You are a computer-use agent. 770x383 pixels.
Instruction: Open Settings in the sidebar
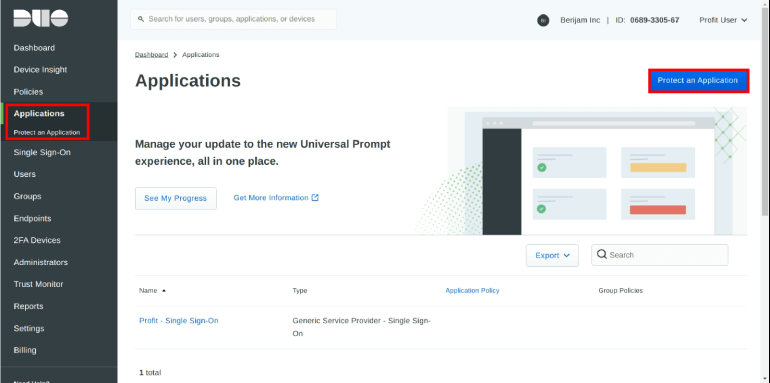point(29,328)
